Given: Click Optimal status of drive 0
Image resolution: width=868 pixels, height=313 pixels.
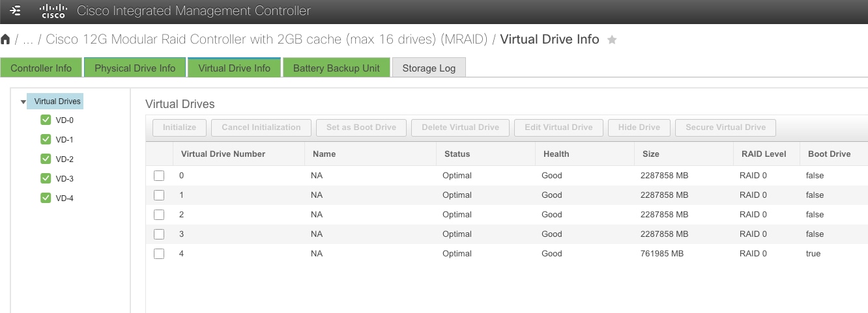Looking at the screenshot, I should pyautogui.click(x=457, y=176).
